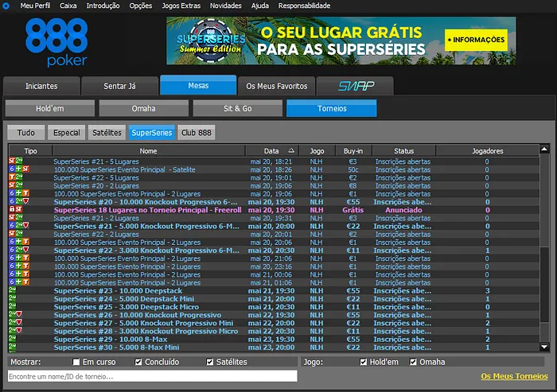Click the sort arrow in the Data column header
The height and width of the screenshot is (392, 557).
pyautogui.click(x=291, y=150)
